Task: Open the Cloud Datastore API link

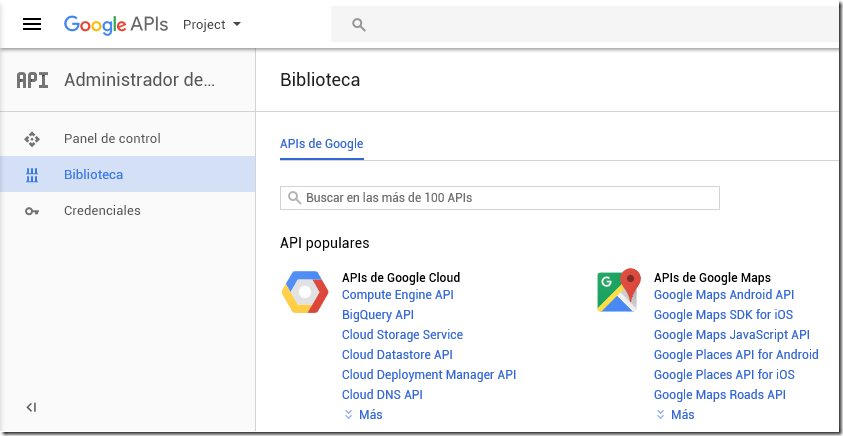Action: point(397,355)
